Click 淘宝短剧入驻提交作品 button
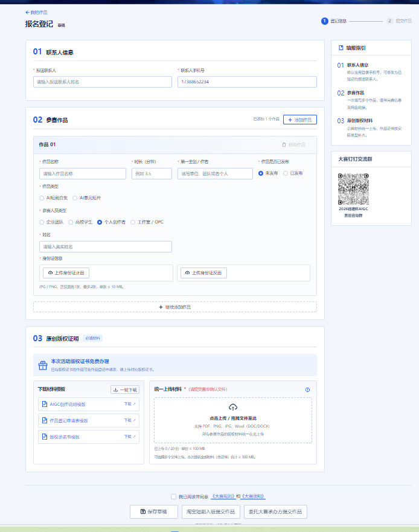Viewport: 419px width, 532px height. 211,511
